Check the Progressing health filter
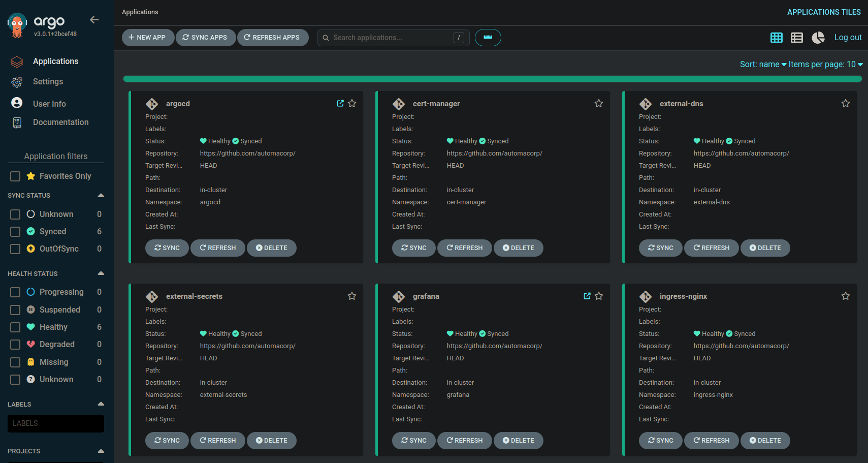 pos(15,292)
